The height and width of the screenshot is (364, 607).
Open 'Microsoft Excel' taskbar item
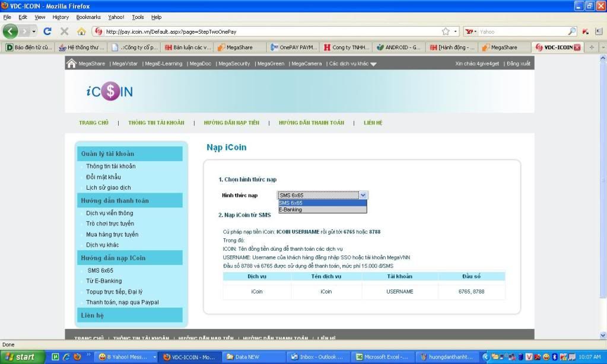click(x=383, y=357)
